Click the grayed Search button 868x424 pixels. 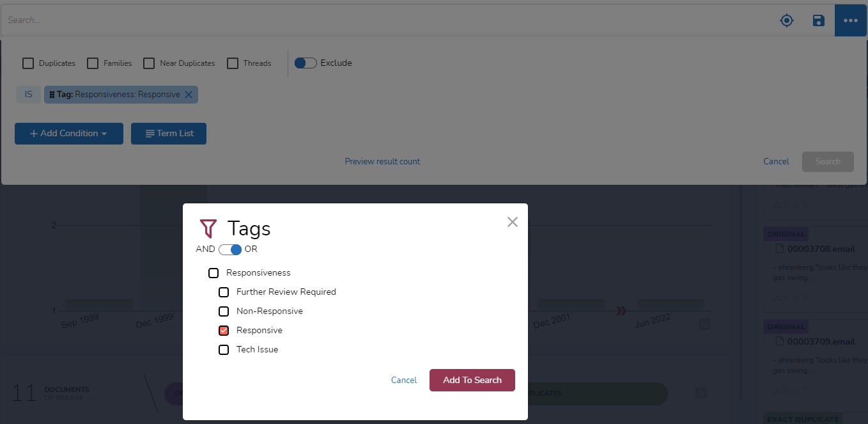point(828,162)
